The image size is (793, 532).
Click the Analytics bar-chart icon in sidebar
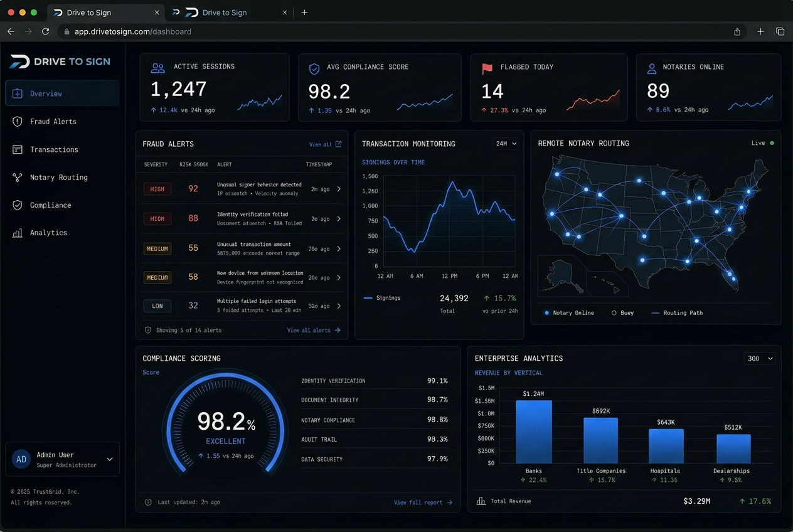18,233
